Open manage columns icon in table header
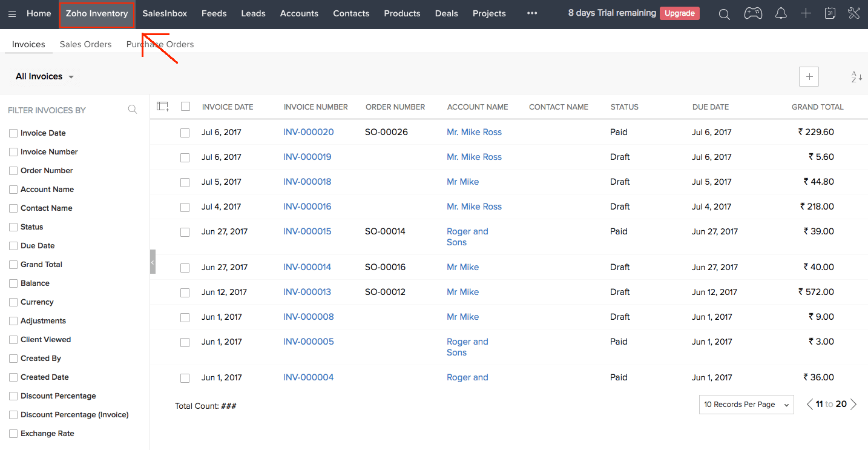The width and height of the screenshot is (868, 450). (162, 107)
